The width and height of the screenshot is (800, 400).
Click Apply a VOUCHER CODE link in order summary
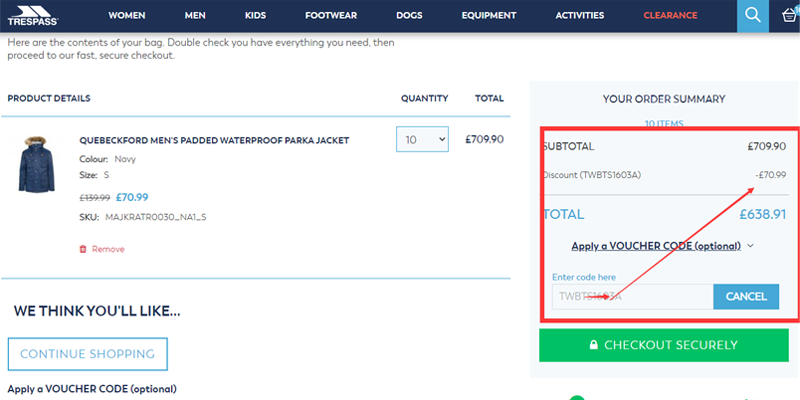pyautogui.click(x=656, y=246)
